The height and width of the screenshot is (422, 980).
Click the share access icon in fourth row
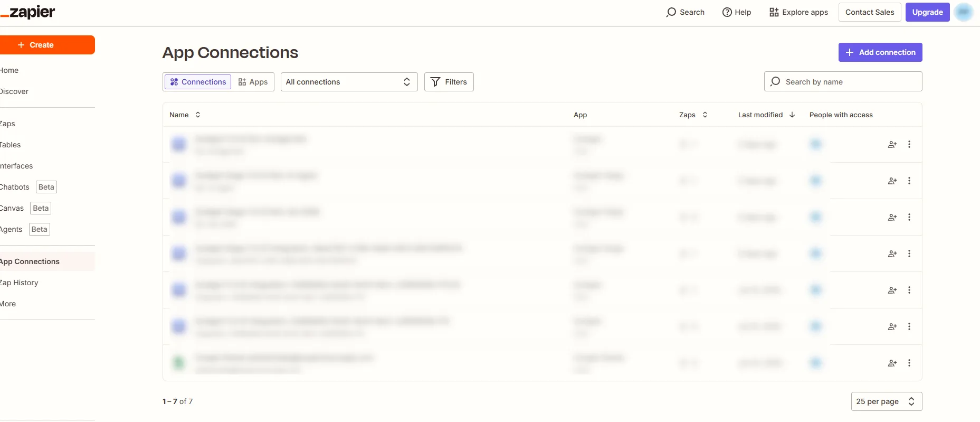(892, 254)
